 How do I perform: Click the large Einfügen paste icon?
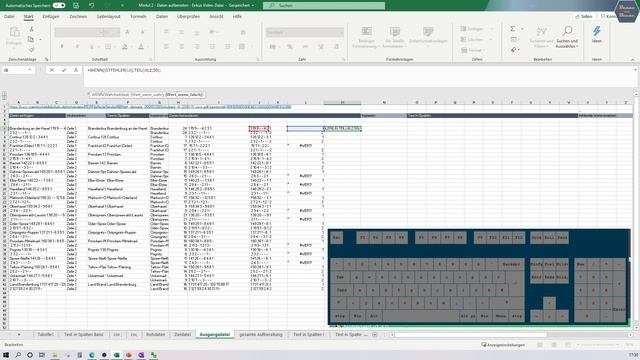click(x=14, y=32)
